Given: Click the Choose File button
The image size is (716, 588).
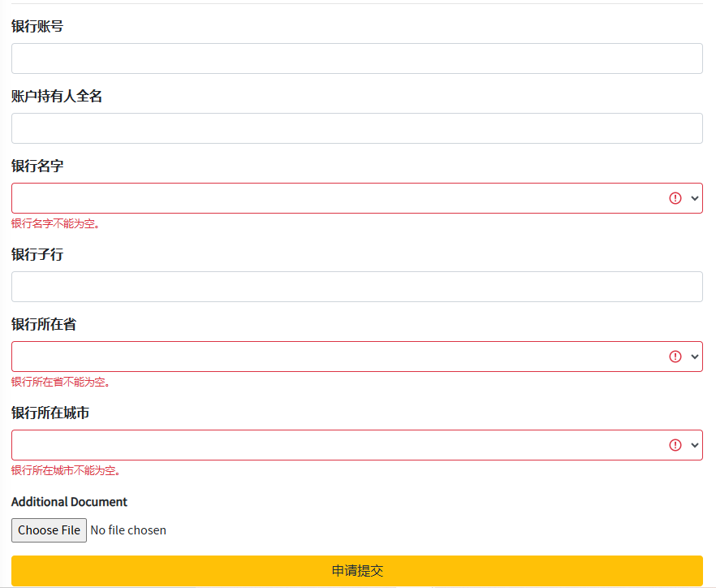Looking at the screenshot, I should (x=49, y=530).
